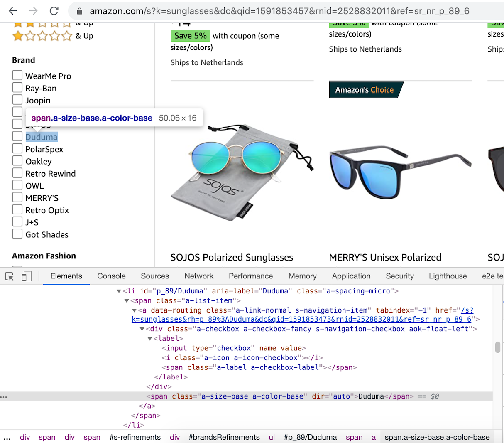504x443 pixels.
Task: Collapse the span a-list-item node
Action: (127, 301)
